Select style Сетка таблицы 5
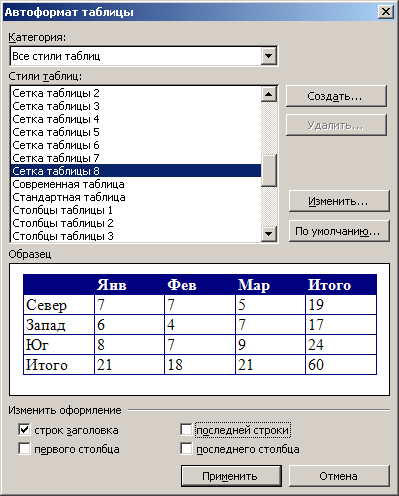The image size is (399, 496). point(136,132)
